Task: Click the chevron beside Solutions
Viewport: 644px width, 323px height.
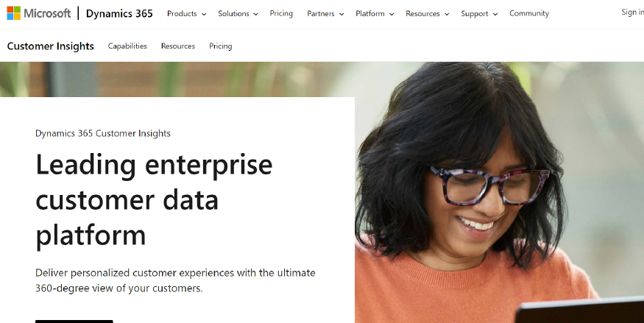Action: pyautogui.click(x=256, y=14)
